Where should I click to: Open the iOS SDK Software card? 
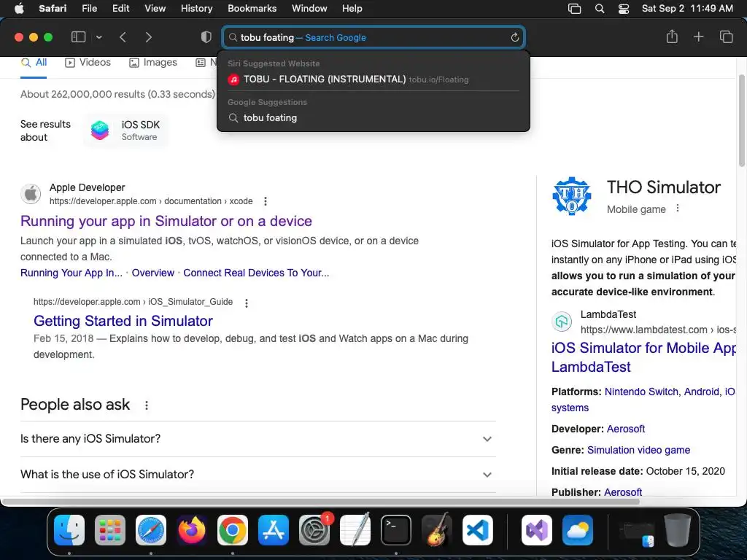click(x=126, y=131)
